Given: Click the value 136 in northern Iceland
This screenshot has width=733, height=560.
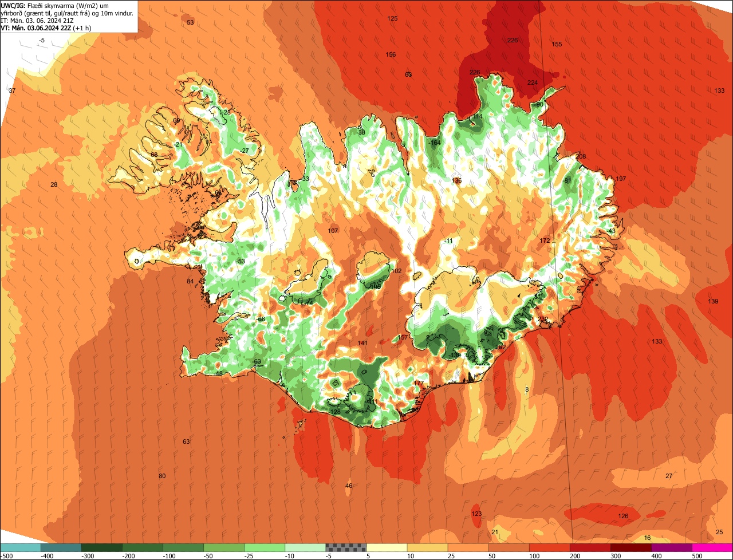Looking at the screenshot, I should (x=456, y=180).
